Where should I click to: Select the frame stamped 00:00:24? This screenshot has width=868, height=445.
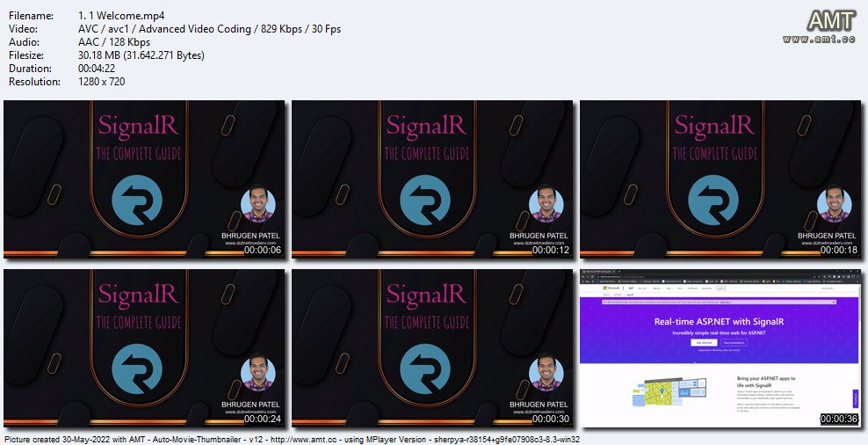tap(144, 348)
